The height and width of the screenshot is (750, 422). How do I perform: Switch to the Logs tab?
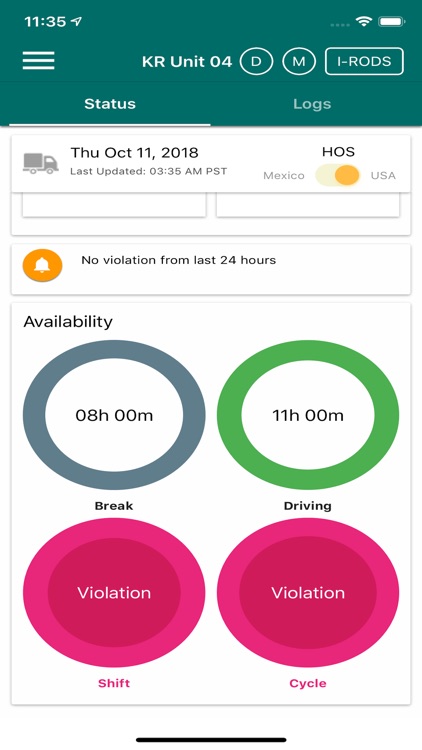click(312, 104)
